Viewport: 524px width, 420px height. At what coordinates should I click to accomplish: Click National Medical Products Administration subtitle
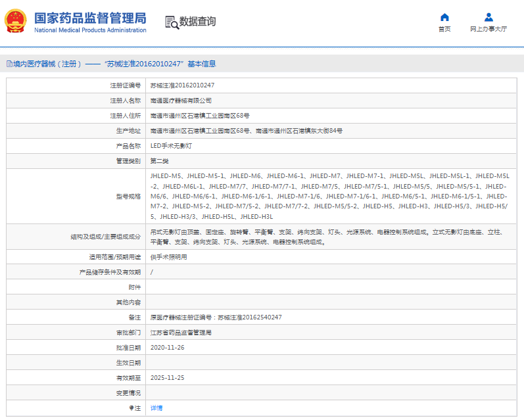(90, 30)
